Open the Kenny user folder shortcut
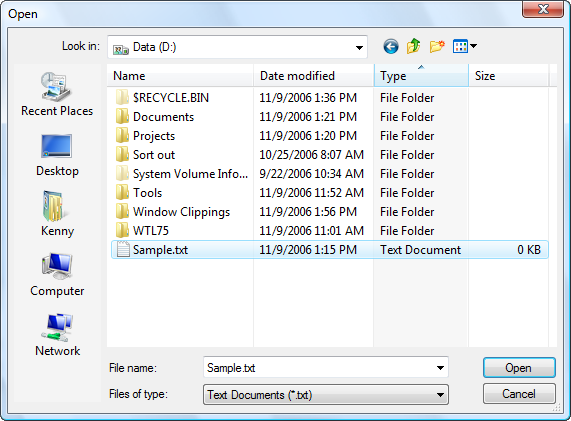Image resolution: width=571 pixels, height=421 pixels. (x=57, y=215)
